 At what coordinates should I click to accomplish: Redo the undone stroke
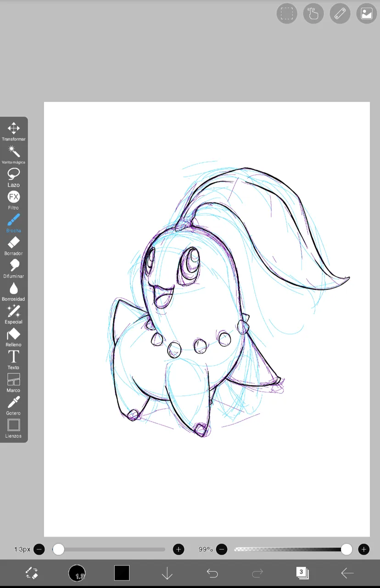pos(257,573)
